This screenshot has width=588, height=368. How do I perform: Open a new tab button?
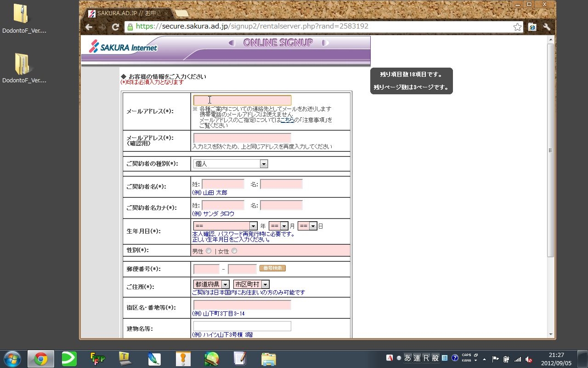(182, 13)
